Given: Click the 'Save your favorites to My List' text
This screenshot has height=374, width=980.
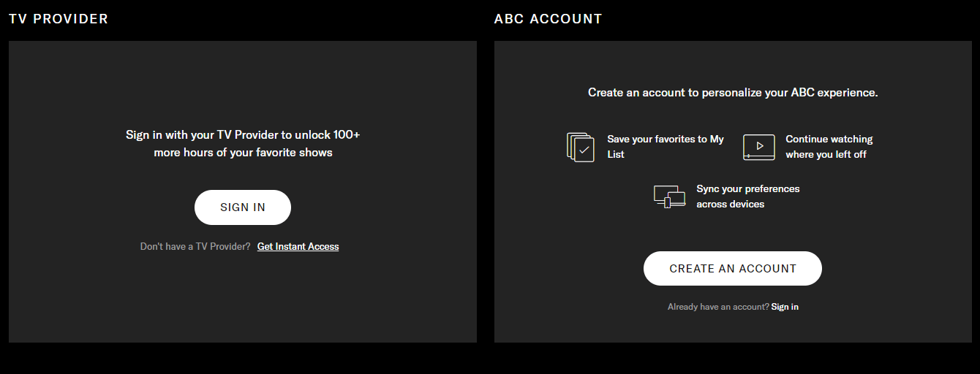Looking at the screenshot, I should 666,147.
